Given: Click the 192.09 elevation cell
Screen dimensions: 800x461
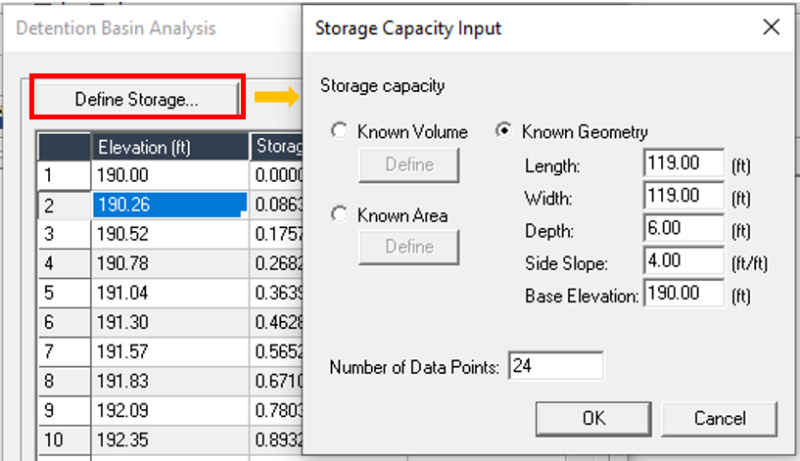Looking at the screenshot, I should (x=169, y=411).
